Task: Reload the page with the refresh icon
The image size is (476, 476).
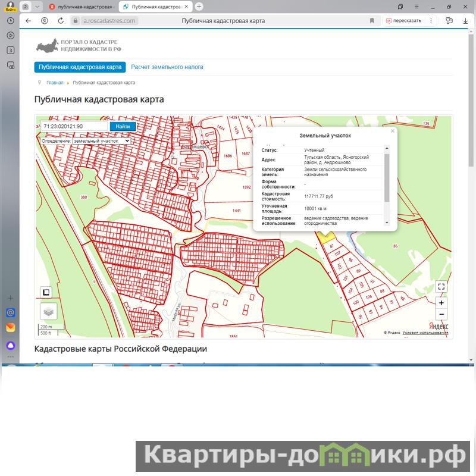Action: (x=61, y=20)
